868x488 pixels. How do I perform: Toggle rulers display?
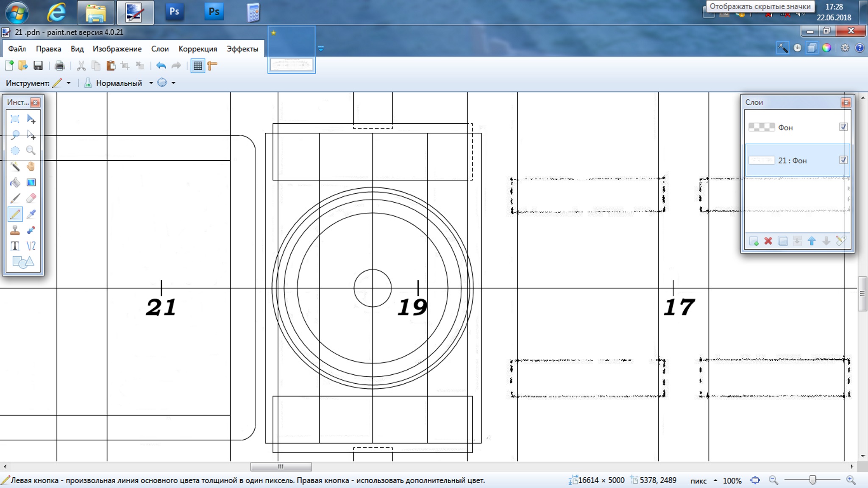click(212, 66)
